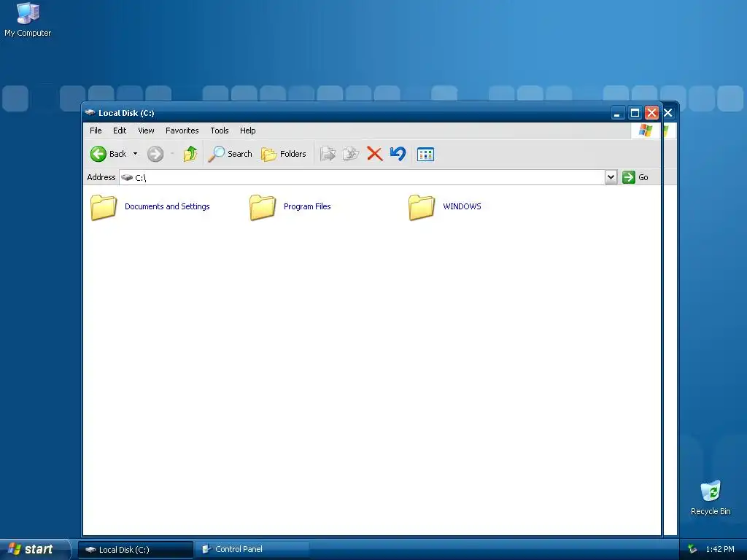Open the Tools menu
The image size is (747, 560).
220,131
